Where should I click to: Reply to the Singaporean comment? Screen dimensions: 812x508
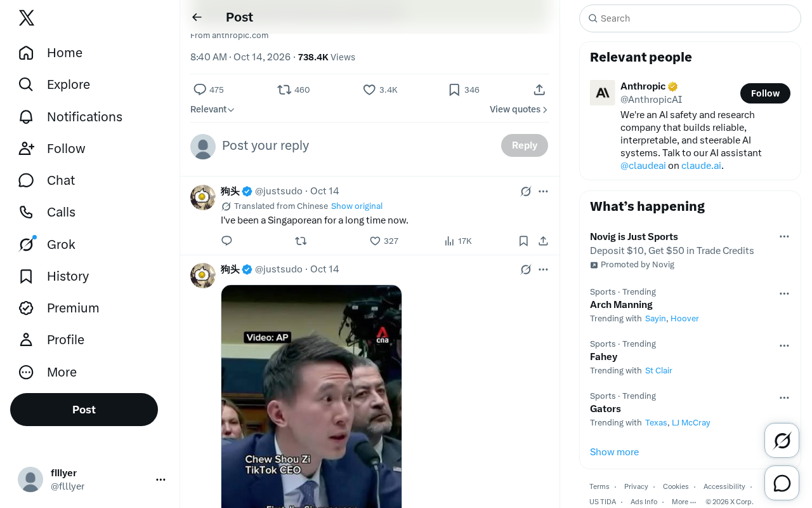tap(226, 241)
